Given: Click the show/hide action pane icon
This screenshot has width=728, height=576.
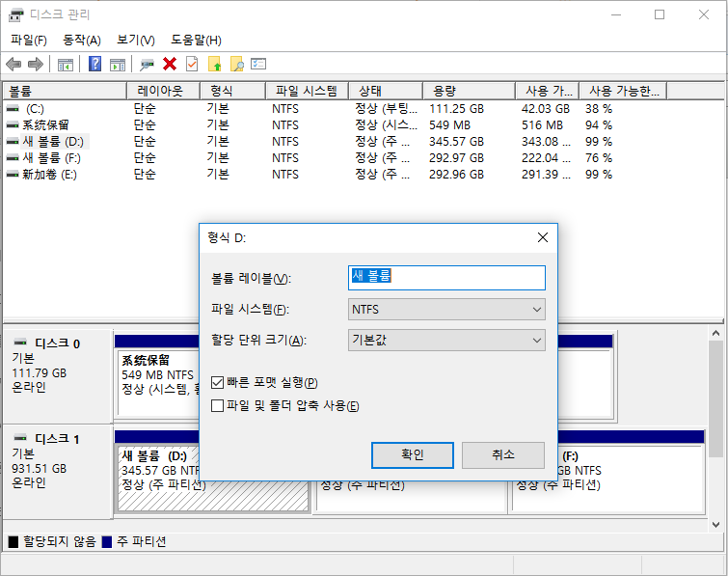Looking at the screenshot, I should (x=118, y=65).
